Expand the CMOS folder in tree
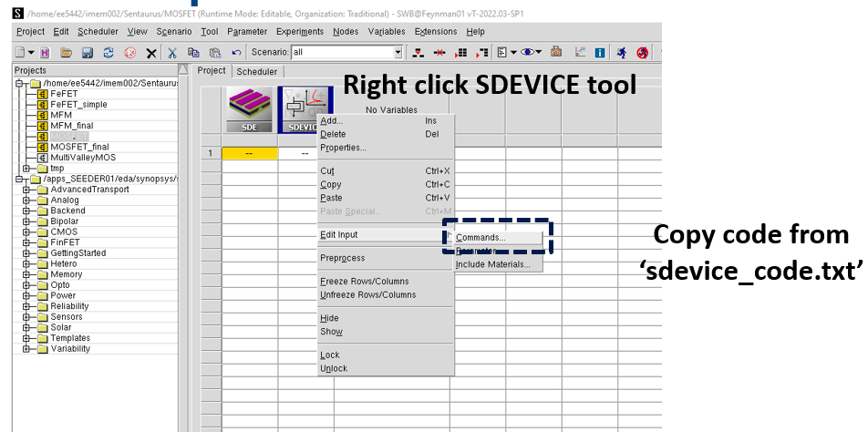868x432 pixels. (x=27, y=231)
